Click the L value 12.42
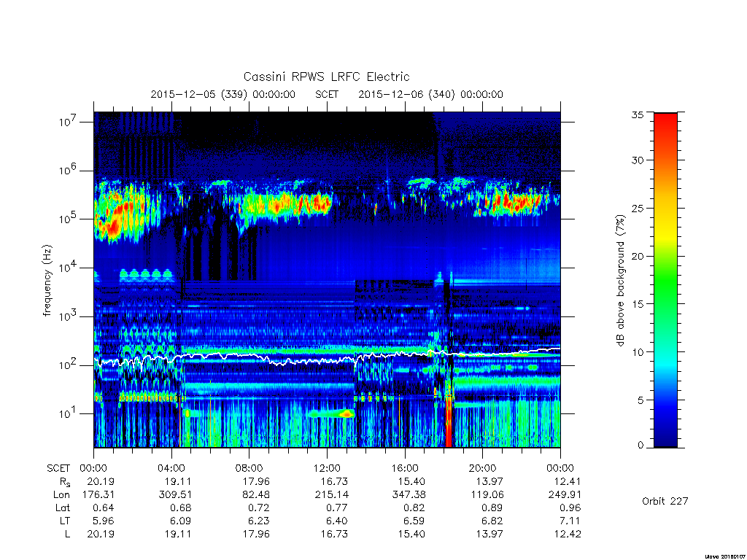The width and height of the screenshot is (747, 560). [568, 534]
